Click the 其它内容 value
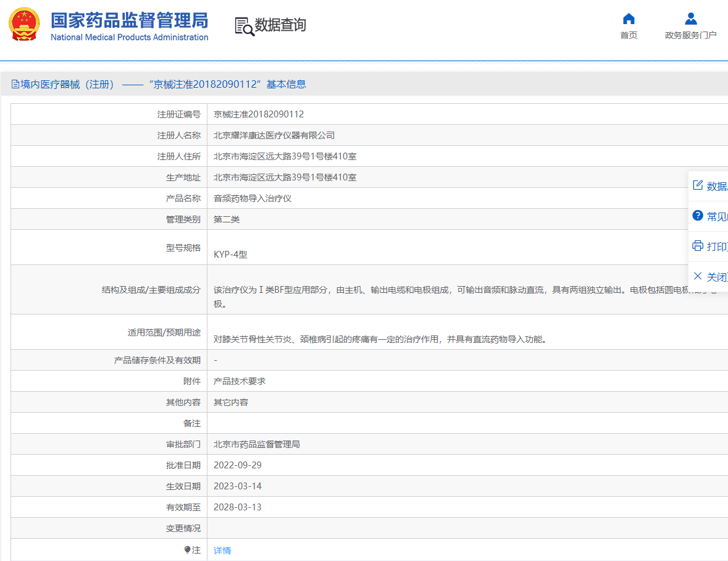This screenshot has height=561, width=728. (231, 402)
